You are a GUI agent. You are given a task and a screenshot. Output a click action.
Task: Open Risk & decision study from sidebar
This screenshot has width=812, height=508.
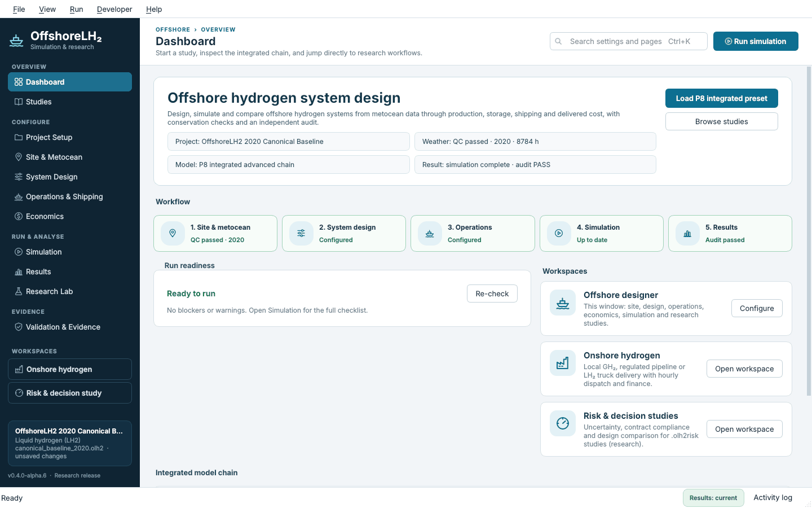pyautogui.click(x=70, y=393)
